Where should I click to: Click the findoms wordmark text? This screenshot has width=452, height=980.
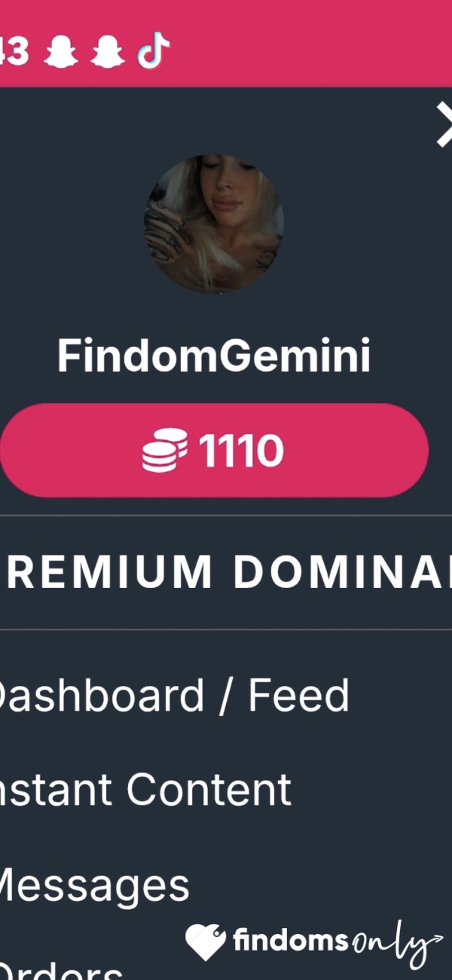point(290,941)
